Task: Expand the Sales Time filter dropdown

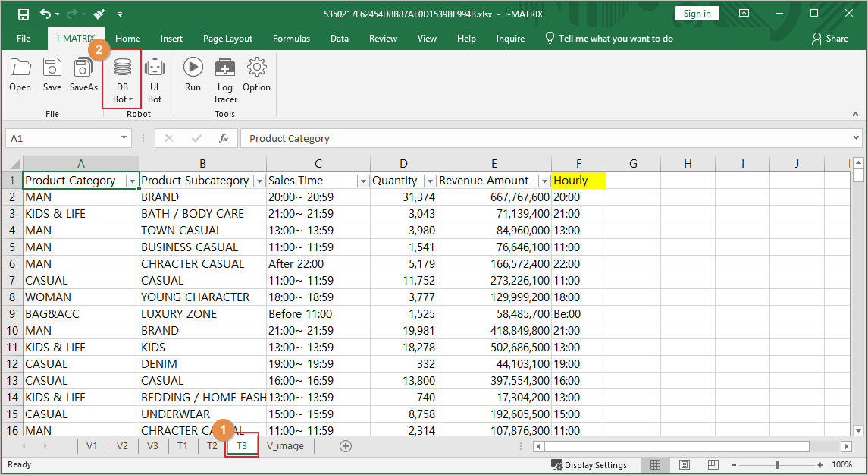Action: coord(362,181)
